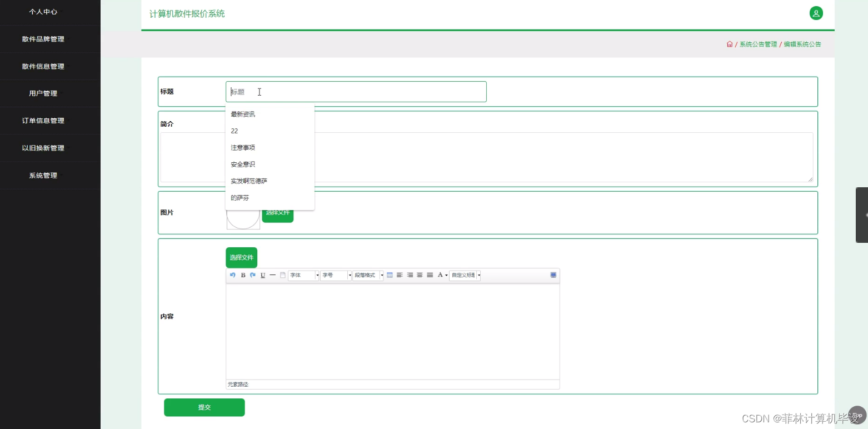Apply bold formatting in the editor toolbar
The width and height of the screenshot is (868, 429).
243,275
